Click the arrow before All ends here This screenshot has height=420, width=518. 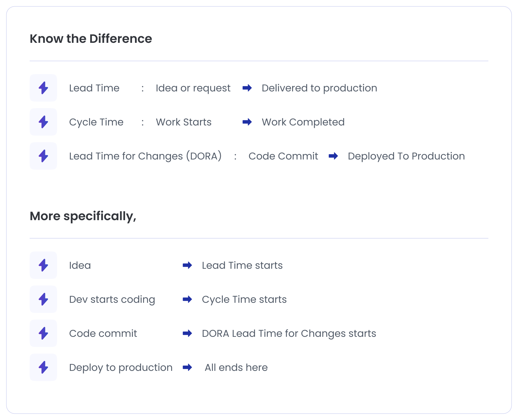click(187, 367)
